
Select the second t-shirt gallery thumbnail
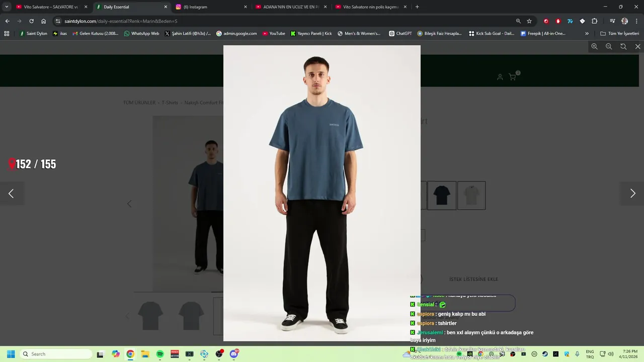point(191,316)
